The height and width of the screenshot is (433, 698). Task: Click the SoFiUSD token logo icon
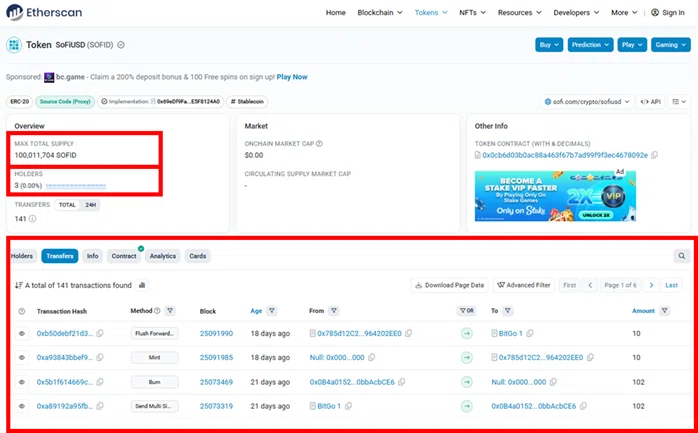(x=14, y=45)
